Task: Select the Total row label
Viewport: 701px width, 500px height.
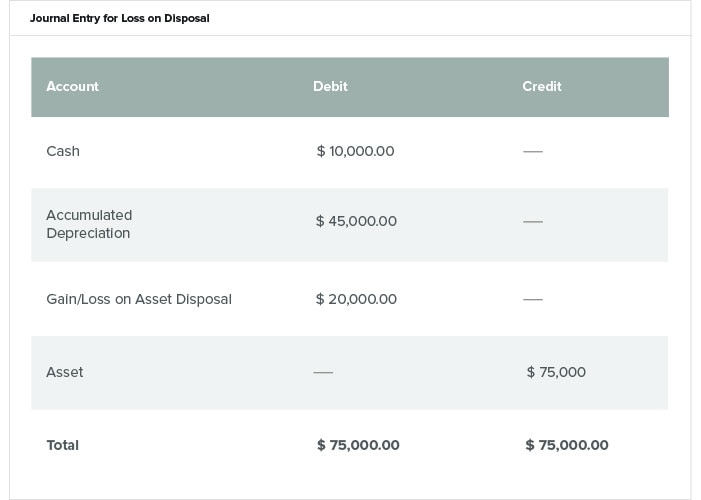Action: [63, 445]
